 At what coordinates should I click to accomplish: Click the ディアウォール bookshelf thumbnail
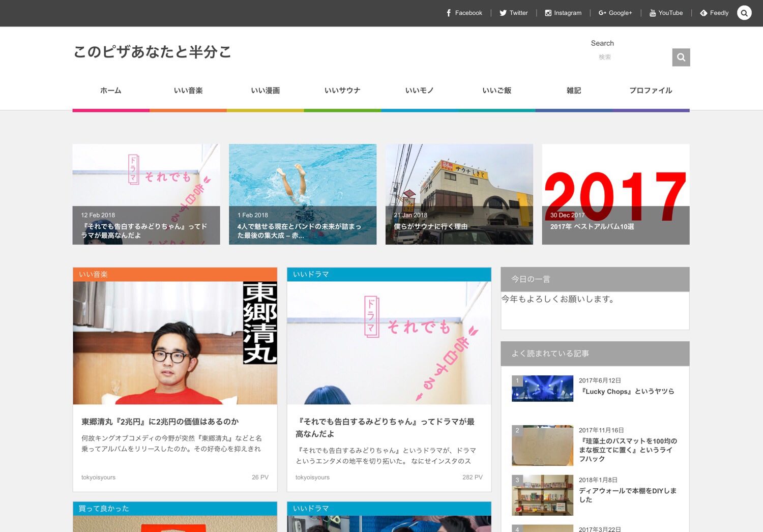542,495
